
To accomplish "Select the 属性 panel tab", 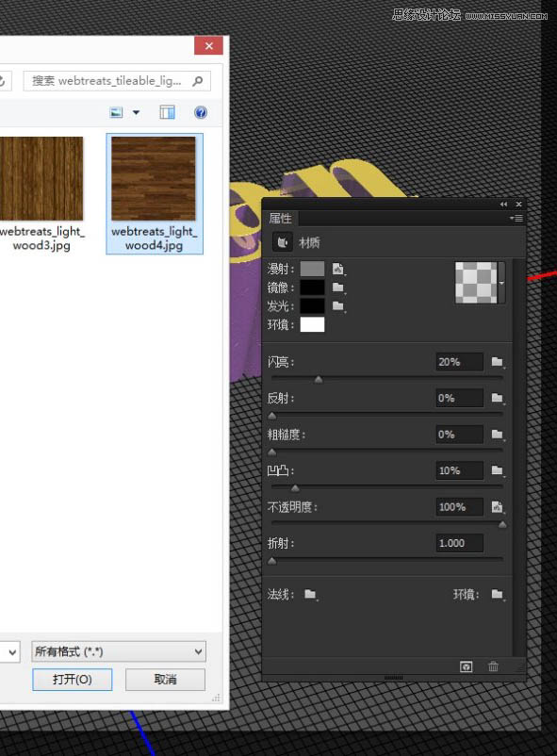I will pyautogui.click(x=280, y=219).
